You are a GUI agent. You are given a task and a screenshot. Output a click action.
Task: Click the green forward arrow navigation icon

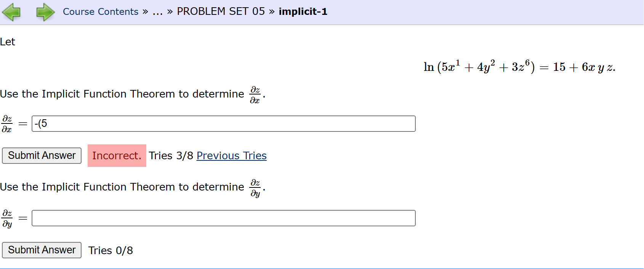pyautogui.click(x=45, y=12)
